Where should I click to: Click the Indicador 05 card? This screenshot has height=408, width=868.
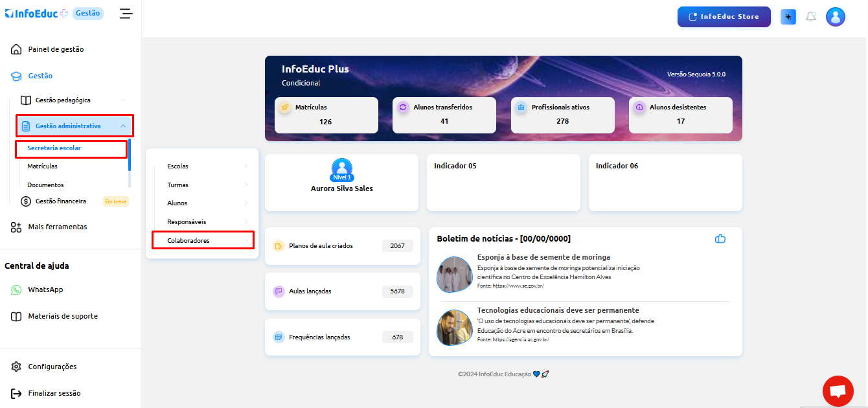coord(503,183)
